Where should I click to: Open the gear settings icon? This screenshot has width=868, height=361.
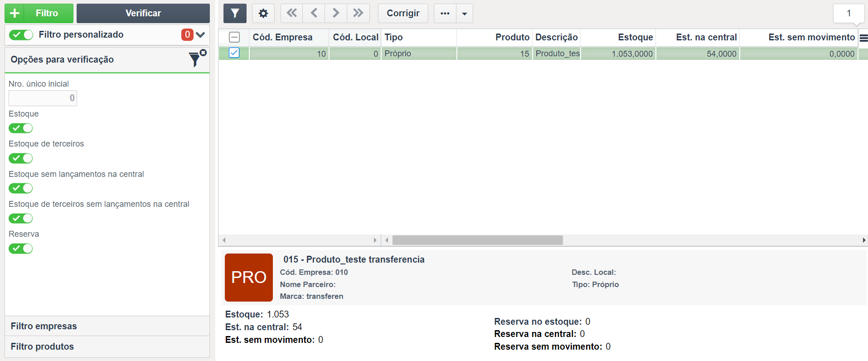pyautogui.click(x=263, y=14)
